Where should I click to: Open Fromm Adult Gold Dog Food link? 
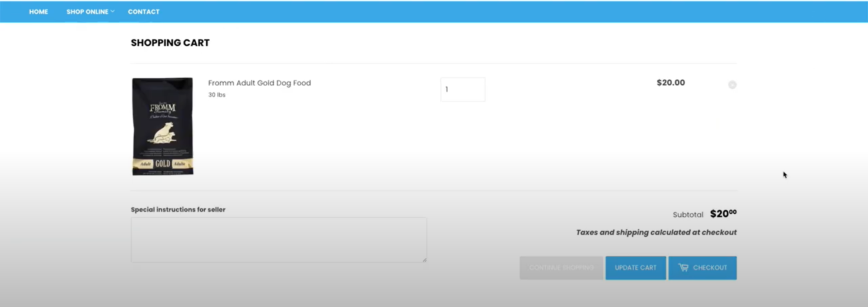click(x=259, y=83)
